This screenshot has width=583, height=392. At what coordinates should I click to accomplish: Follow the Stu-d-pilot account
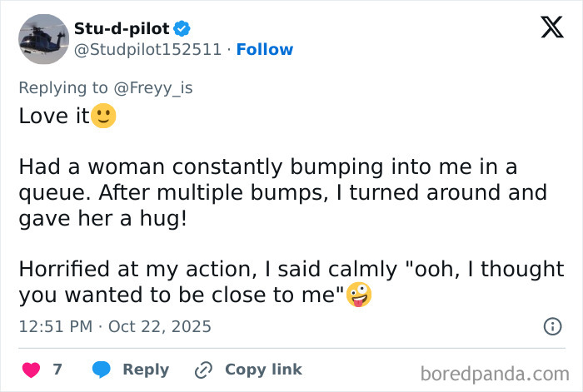(265, 50)
